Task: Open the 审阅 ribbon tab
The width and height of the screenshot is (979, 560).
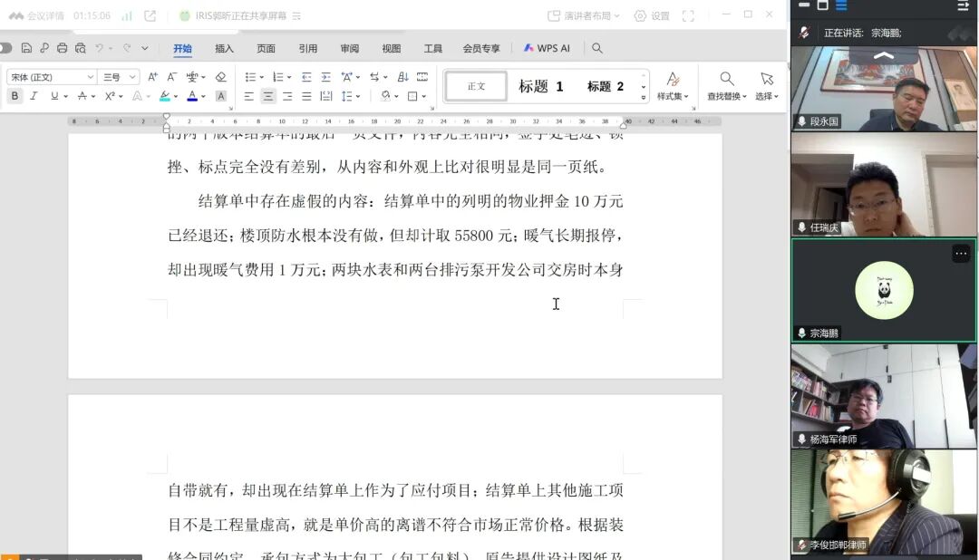Action: pyautogui.click(x=350, y=48)
